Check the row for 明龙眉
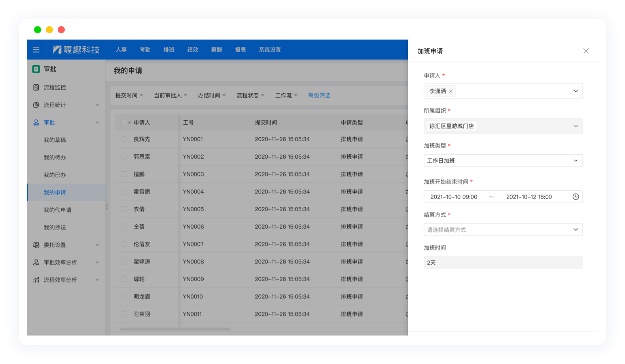Image resolution: width=625 pixels, height=364 pixels. point(124,296)
